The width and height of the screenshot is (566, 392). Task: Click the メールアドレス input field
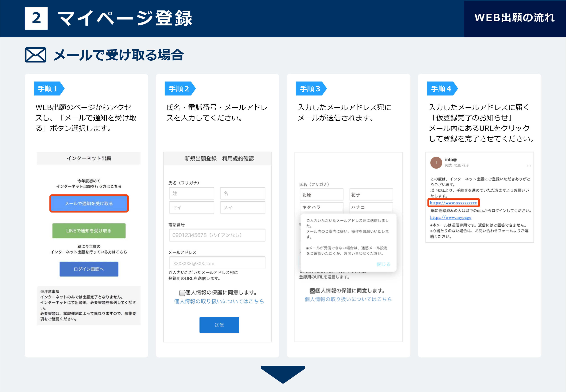217,263
